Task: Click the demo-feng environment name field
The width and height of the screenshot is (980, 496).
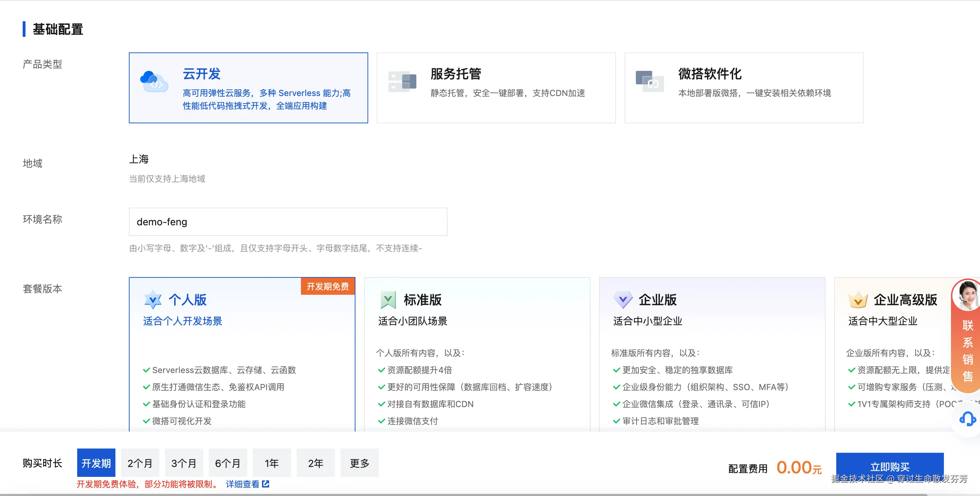Action: (288, 222)
